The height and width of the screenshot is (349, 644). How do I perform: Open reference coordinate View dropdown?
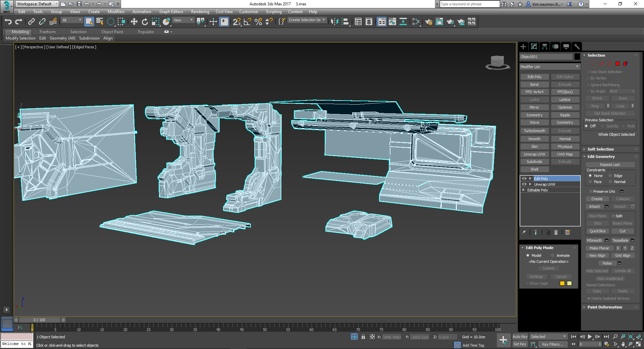(x=183, y=20)
